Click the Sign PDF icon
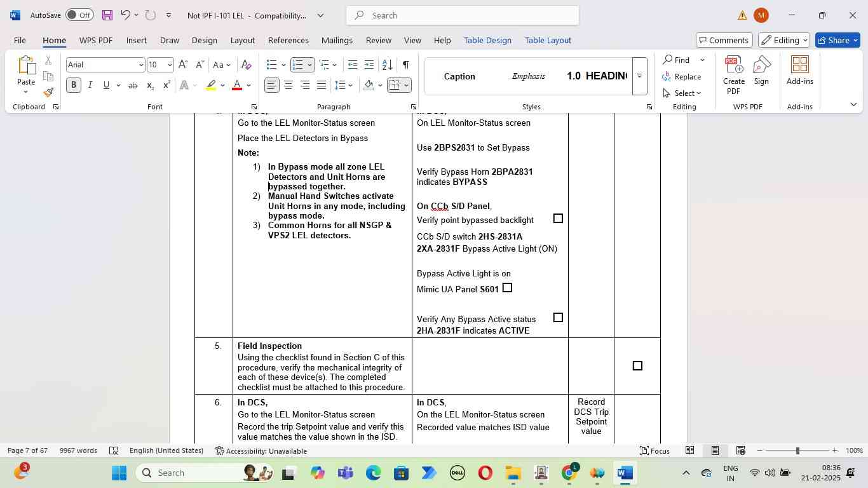868x488 pixels. pyautogui.click(x=761, y=70)
